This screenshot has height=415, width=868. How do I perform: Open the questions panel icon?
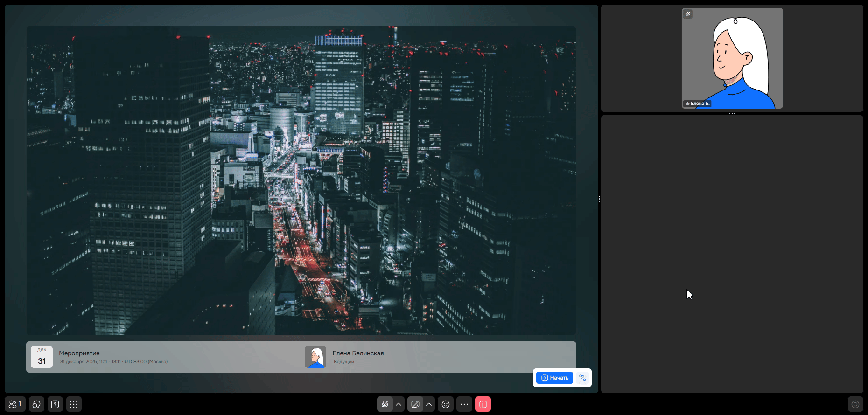pos(55,404)
